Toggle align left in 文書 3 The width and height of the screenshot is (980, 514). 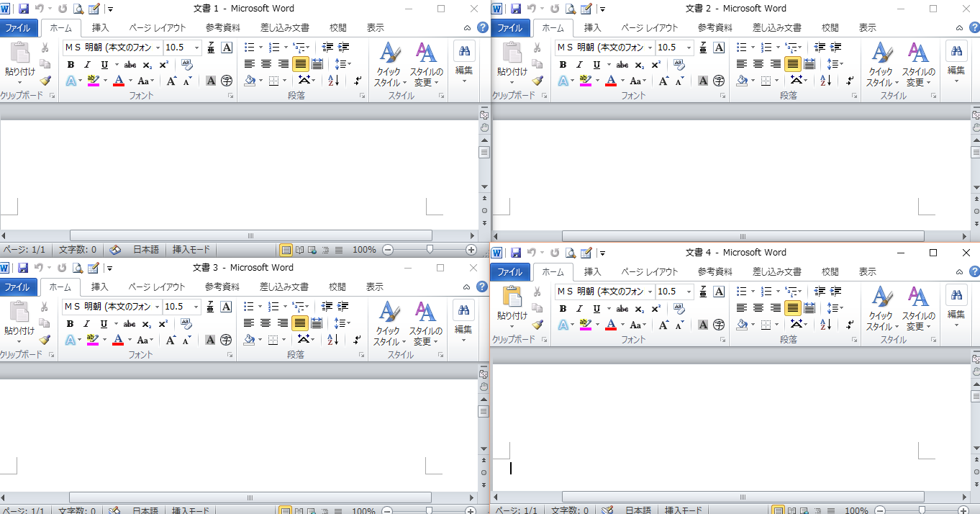coord(249,323)
